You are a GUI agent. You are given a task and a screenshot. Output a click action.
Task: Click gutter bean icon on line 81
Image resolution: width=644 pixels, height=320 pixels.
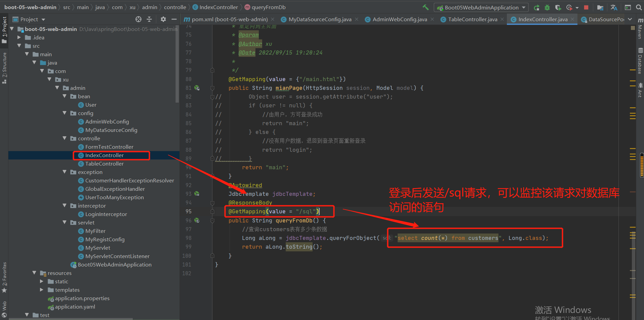tap(197, 88)
